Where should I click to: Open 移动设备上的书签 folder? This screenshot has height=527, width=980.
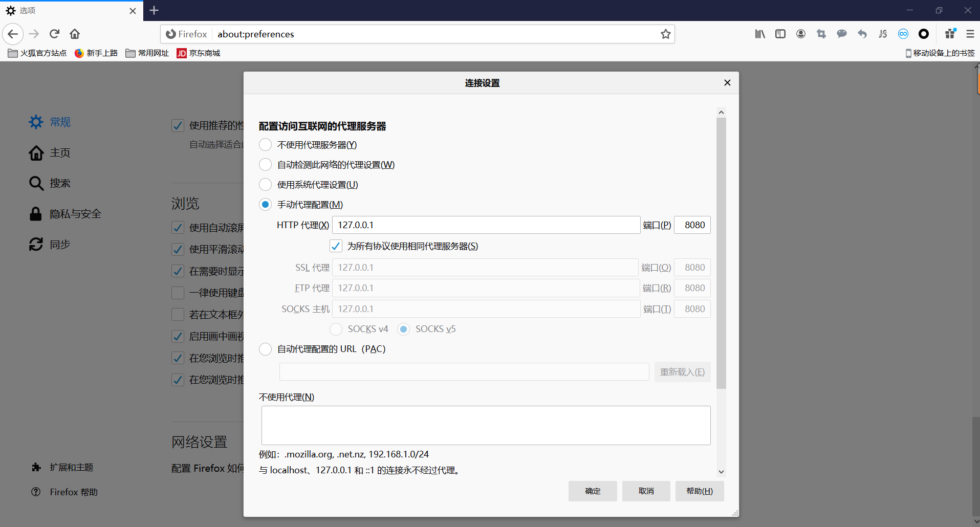(x=940, y=53)
